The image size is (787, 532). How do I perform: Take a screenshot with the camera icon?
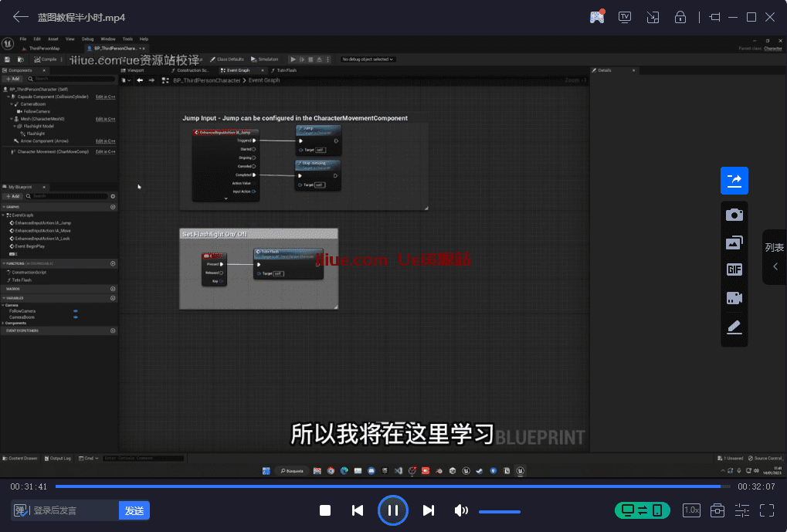(x=734, y=215)
